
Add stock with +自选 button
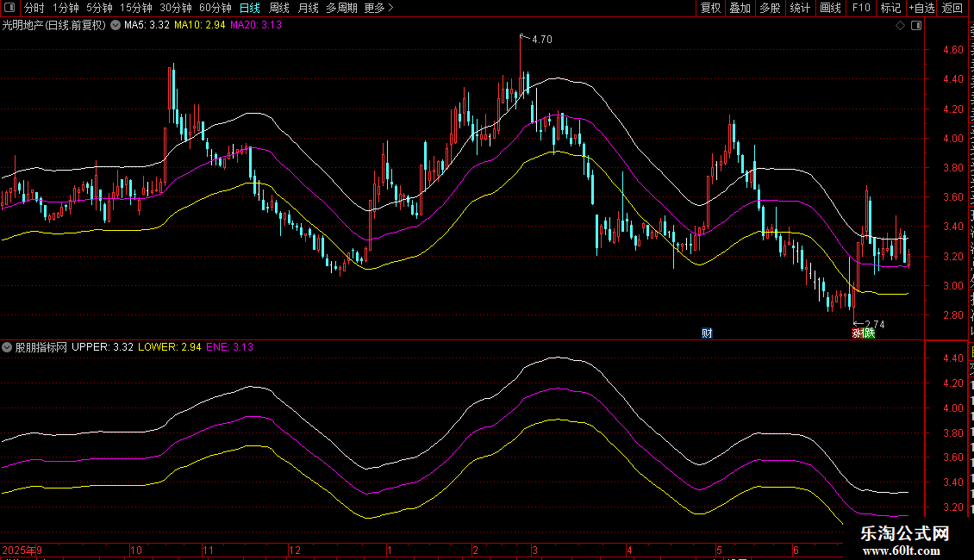tap(921, 8)
